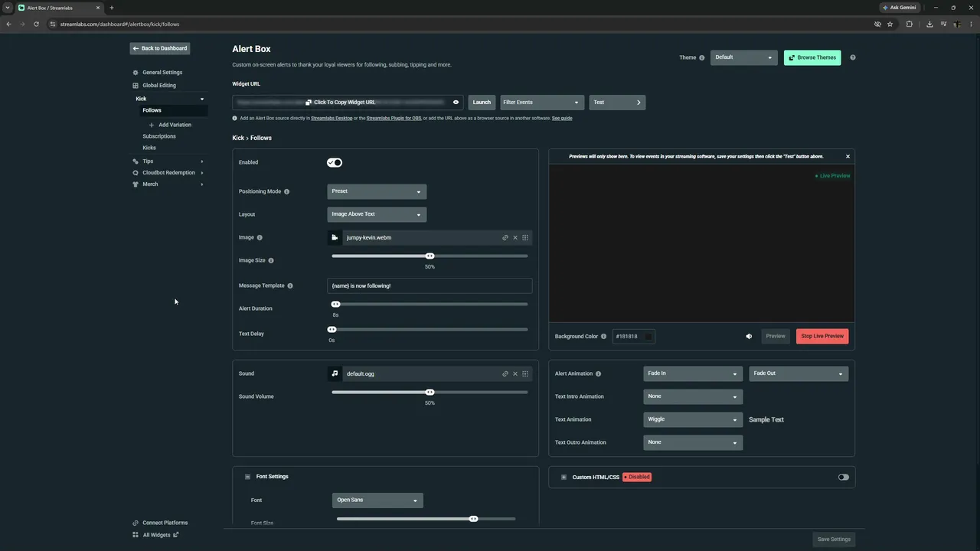Viewport: 980px width, 551px height.
Task: Click the info icon beside the Image label
Action: tap(260, 238)
